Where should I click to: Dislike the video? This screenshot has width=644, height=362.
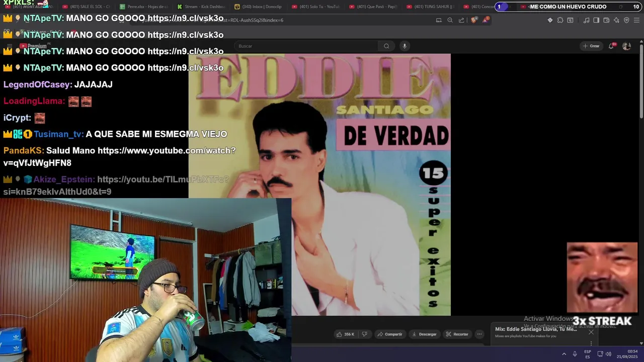pyautogui.click(x=365, y=334)
